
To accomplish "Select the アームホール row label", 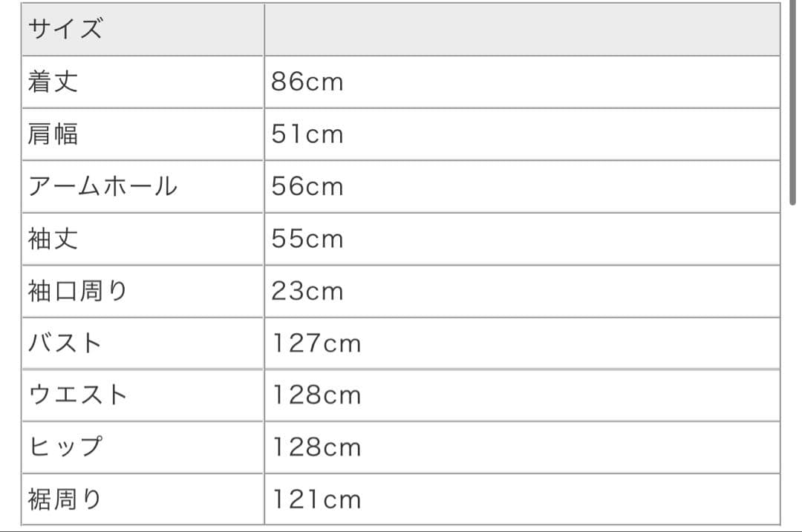I will click(x=102, y=186).
